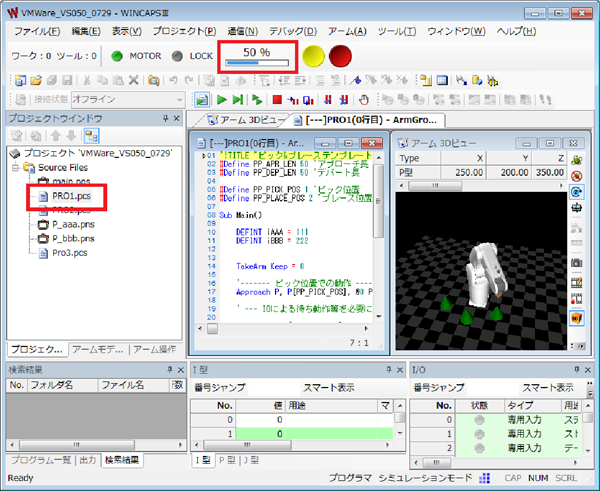Image resolution: width=600 pixels, height=491 pixels.
Task: Click the hand pan tool icon in toolbar
Action: pos(363,100)
